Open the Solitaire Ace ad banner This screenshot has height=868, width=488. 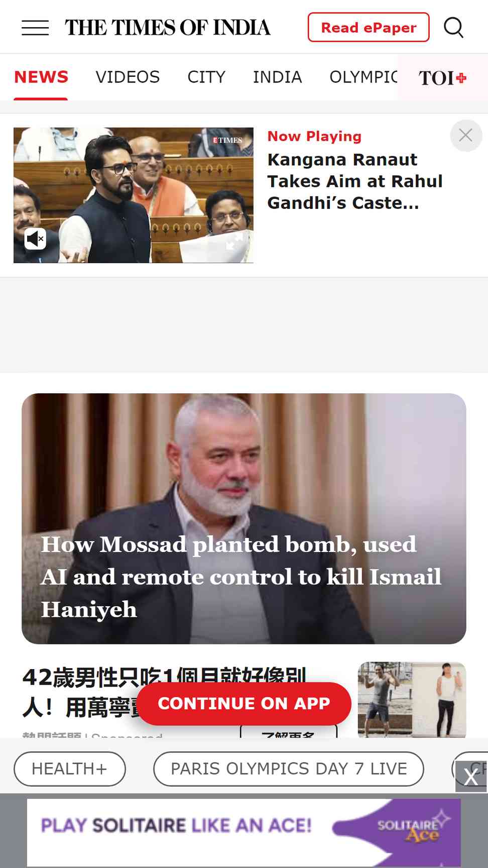(243, 832)
